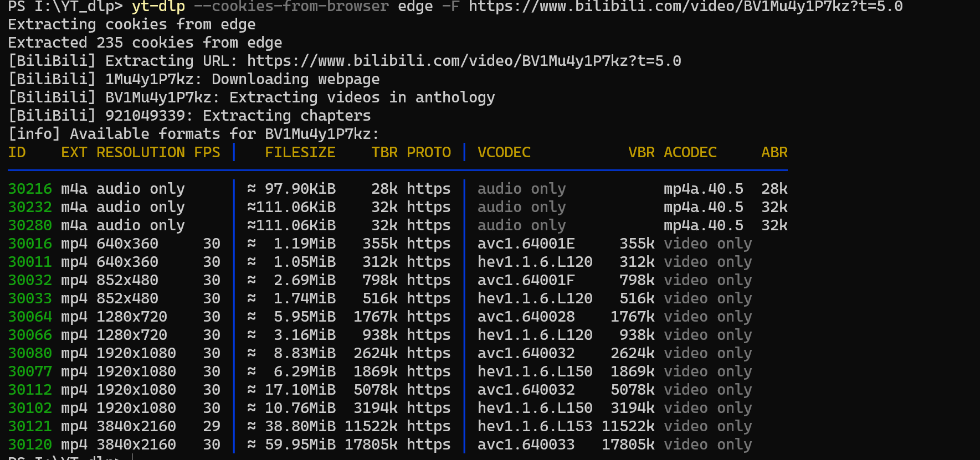Viewport: 980px width, 460px height.
Task: Click the EXT column header
Action: pyautogui.click(x=74, y=152)
